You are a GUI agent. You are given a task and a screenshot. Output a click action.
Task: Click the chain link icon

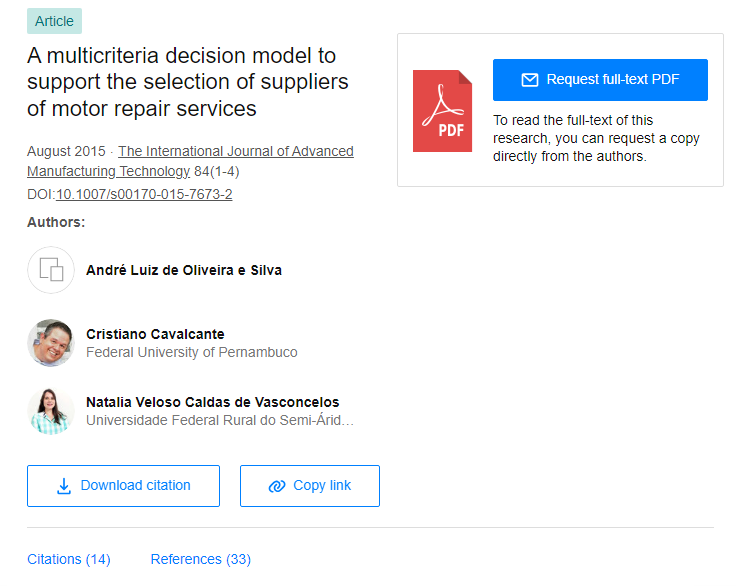click(277, 486)
